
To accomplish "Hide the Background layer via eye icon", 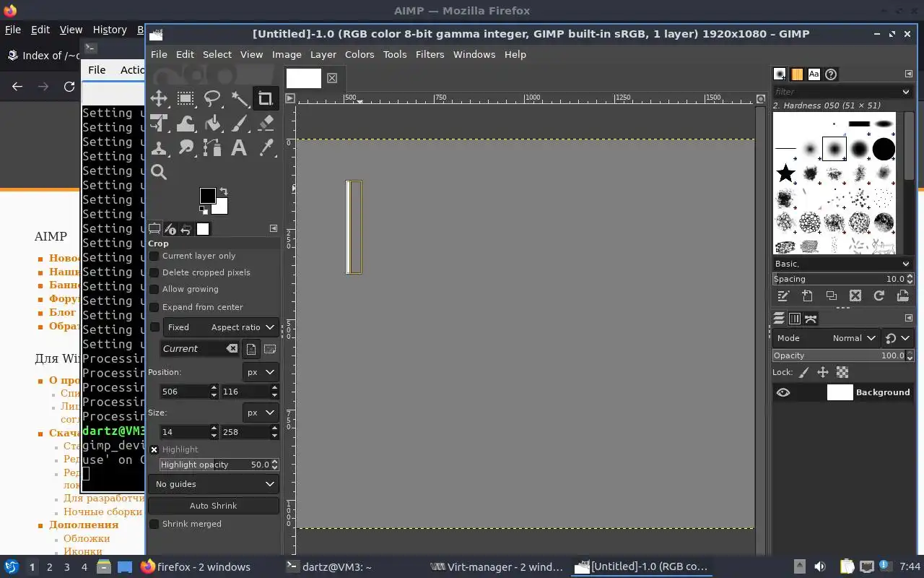I will pyautogui.click(x=783, y=392).
